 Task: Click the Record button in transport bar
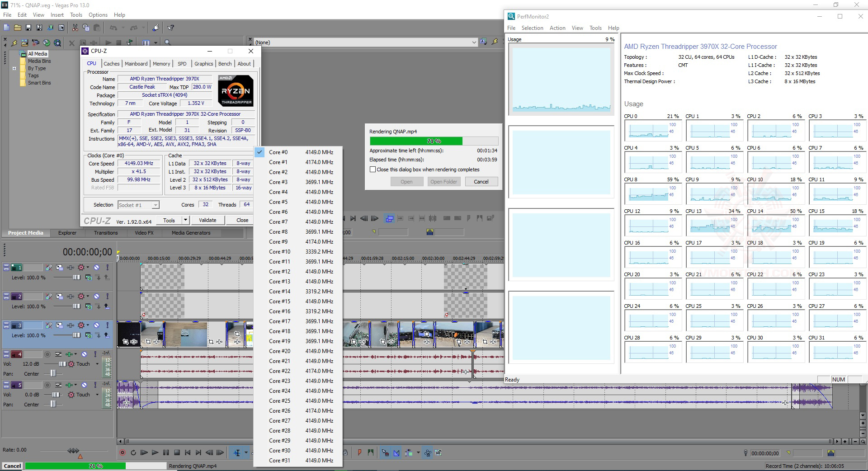[123, 452]
